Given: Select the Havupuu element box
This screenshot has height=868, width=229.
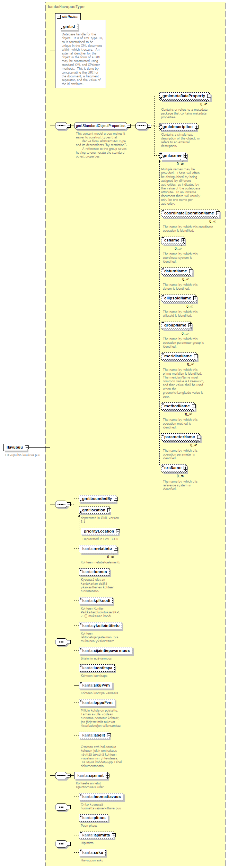Looking at the screenshot, I should point(15,447).
